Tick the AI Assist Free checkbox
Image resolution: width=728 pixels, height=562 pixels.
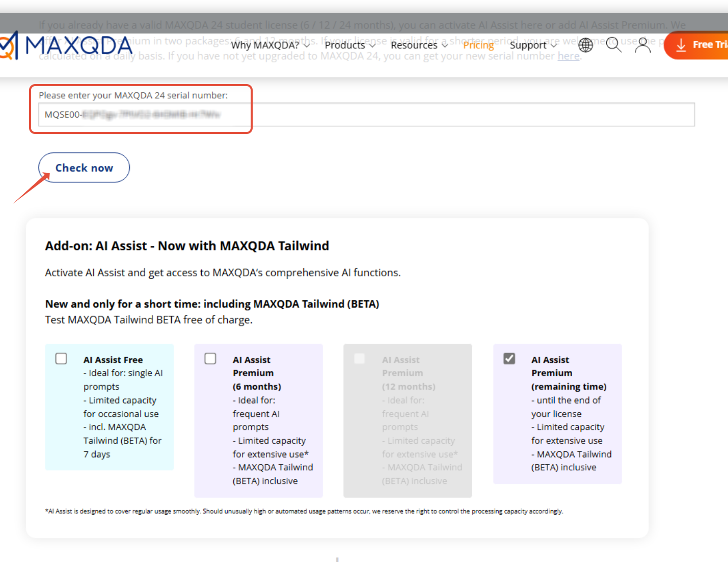(61, 359)
